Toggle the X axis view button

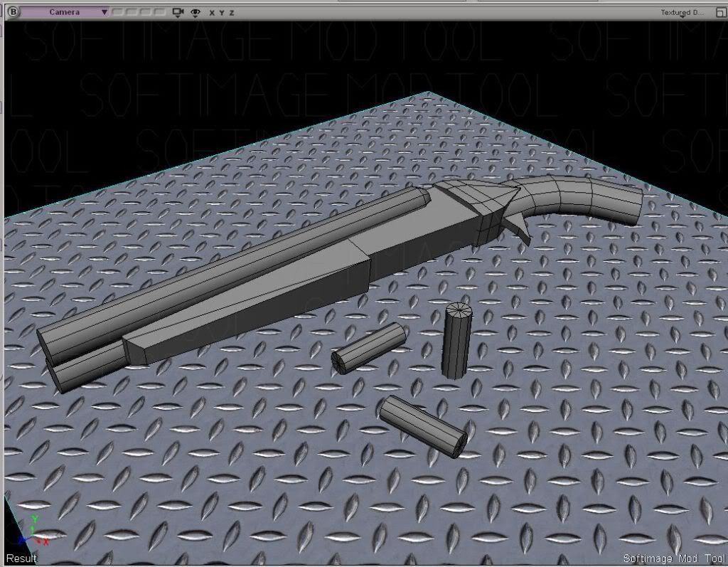pyautogui.click(x=212, y=13)
